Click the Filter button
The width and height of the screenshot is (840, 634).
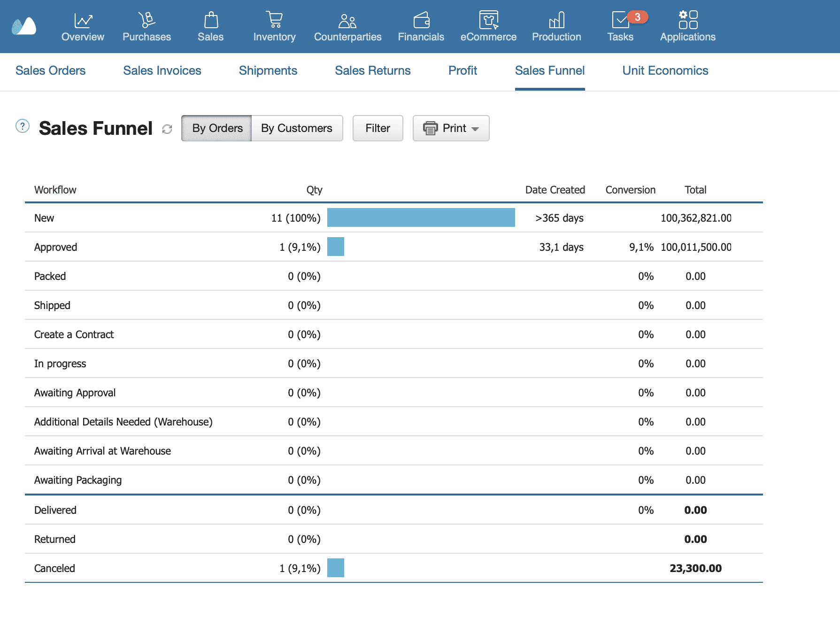pos(378,128)
